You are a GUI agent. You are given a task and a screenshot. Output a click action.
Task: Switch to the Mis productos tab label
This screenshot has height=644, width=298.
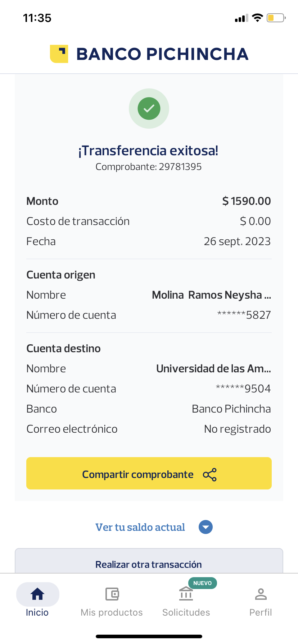[112, 612]
